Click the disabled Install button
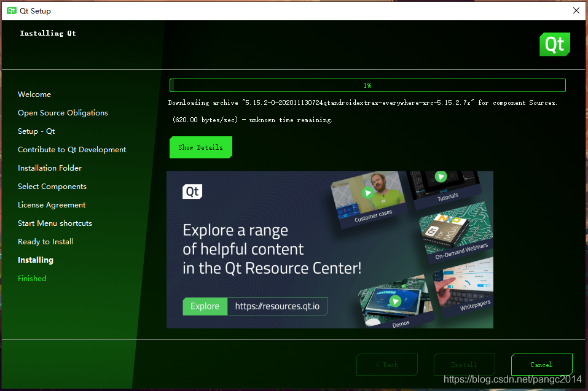 (465, 365)
